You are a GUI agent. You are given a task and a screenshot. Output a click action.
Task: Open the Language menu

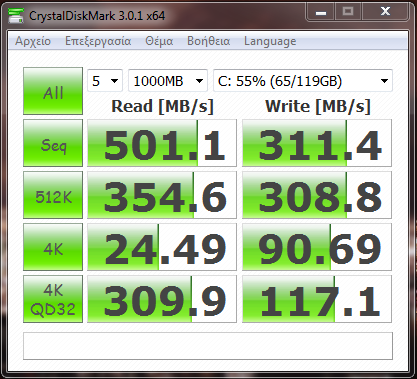pos(270,41)
